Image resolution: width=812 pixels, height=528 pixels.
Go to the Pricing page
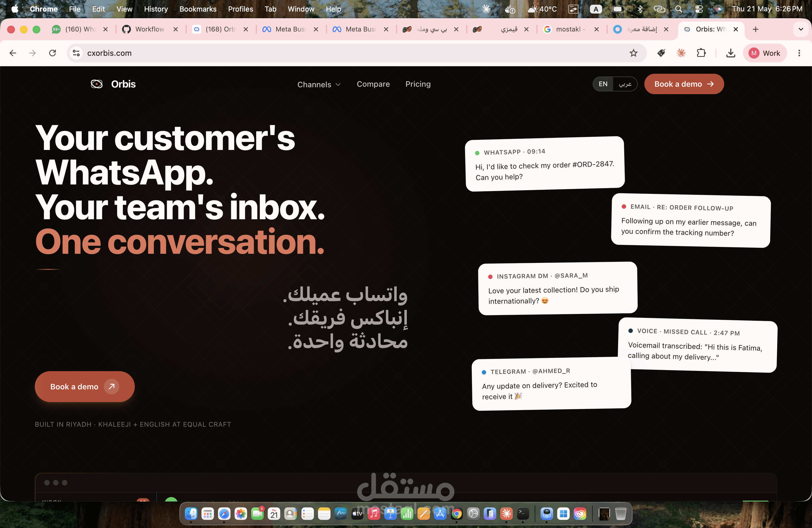418,84
